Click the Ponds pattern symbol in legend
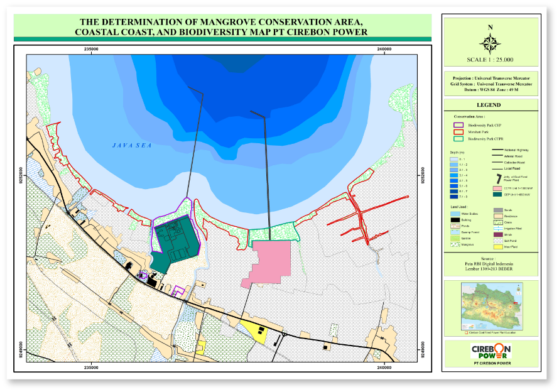The image size is (559, 392). click(455, 226)
